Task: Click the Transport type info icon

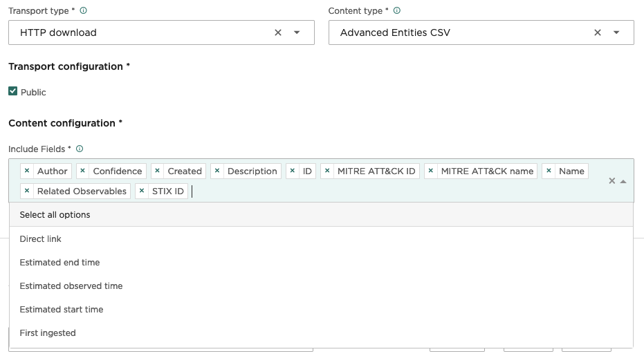Action: coord(84,11)
